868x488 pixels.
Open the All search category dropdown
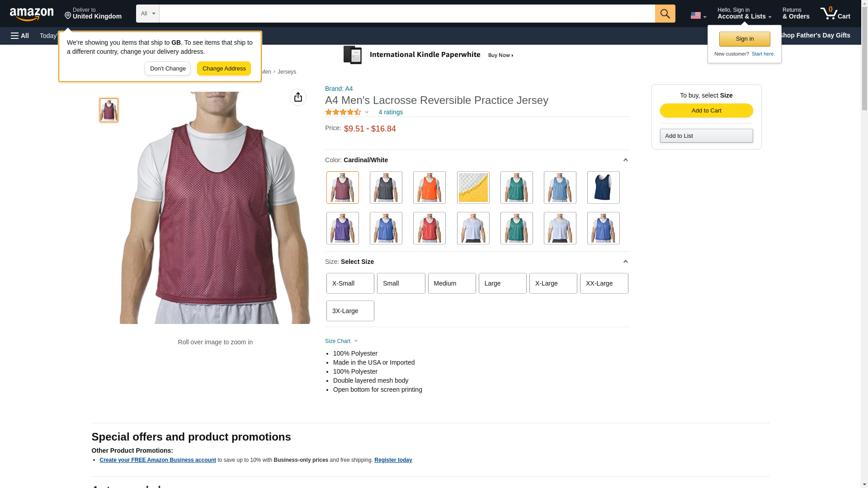(x=148, y=14)
